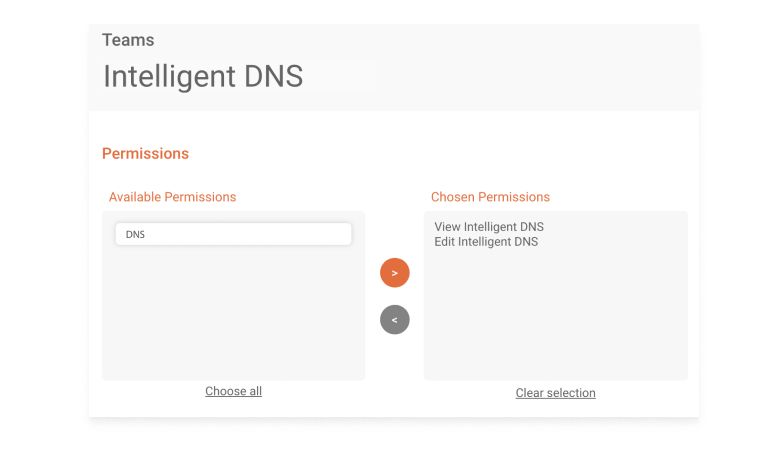
Task: Highlight the Edit Intelligent DNS entry
Action: [x=486, y=242]
